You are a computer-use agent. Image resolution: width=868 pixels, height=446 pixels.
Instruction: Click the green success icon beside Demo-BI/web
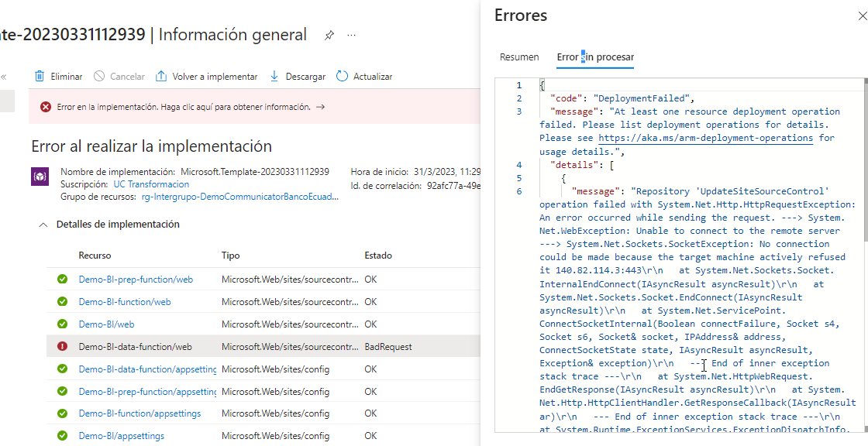tap(64, 324)
